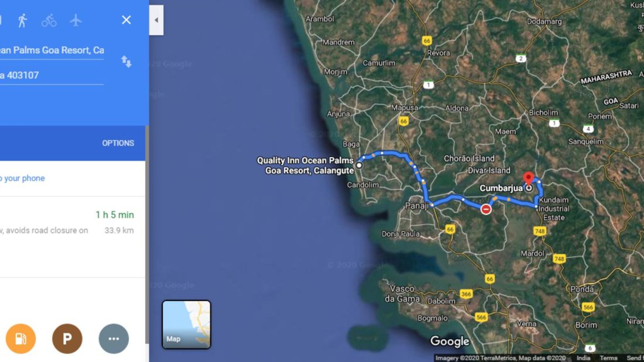Viewport: 644px width, 362px height.
Task: Send directions to your phone link
Action: pos(23,178)
